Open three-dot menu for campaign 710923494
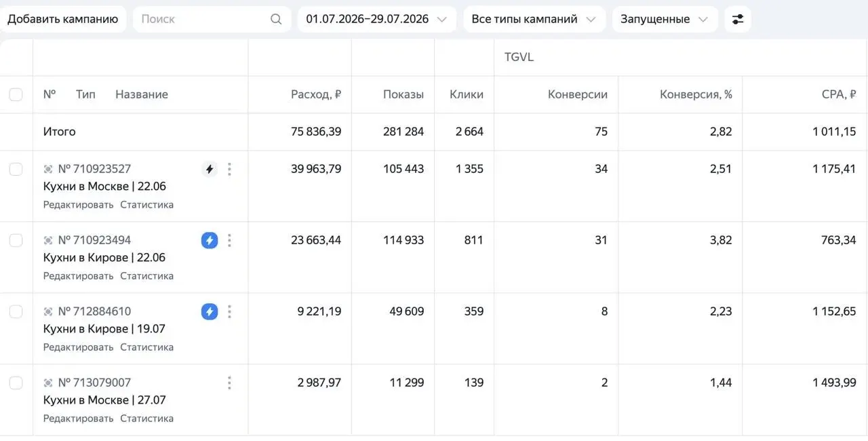Viewport: 868px width, 441px height. pyautogui.click(x=229, y=240)
